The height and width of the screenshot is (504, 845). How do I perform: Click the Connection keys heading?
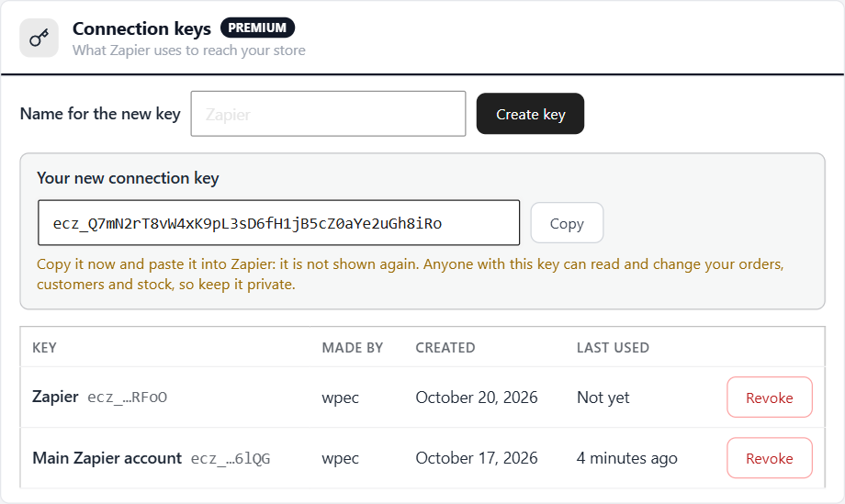pos(141,28)
